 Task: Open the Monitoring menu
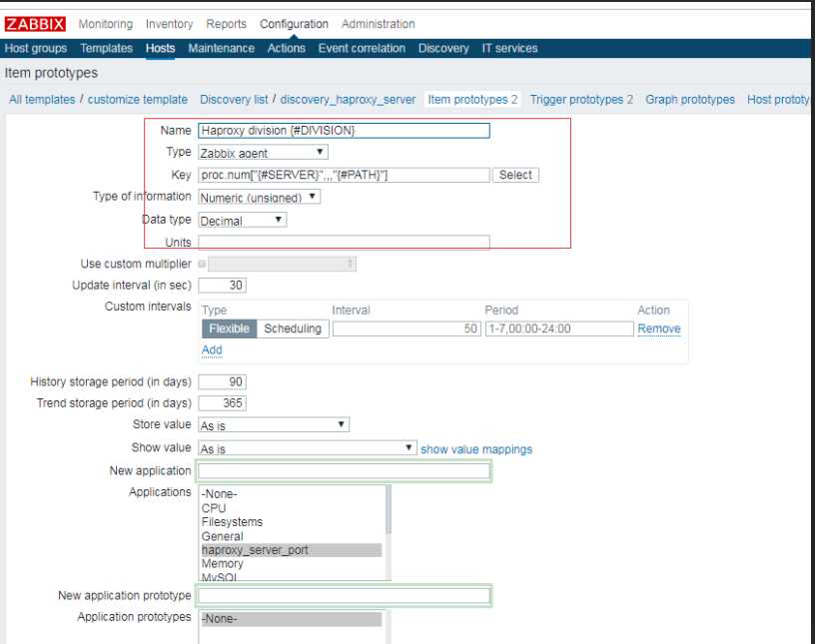[x=106, y=24]
